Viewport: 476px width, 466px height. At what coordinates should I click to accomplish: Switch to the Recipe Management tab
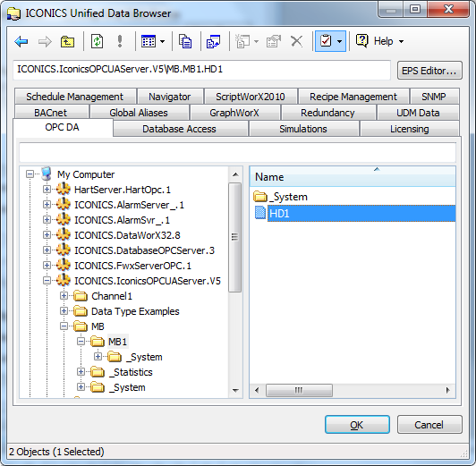(x=353, y=97)
